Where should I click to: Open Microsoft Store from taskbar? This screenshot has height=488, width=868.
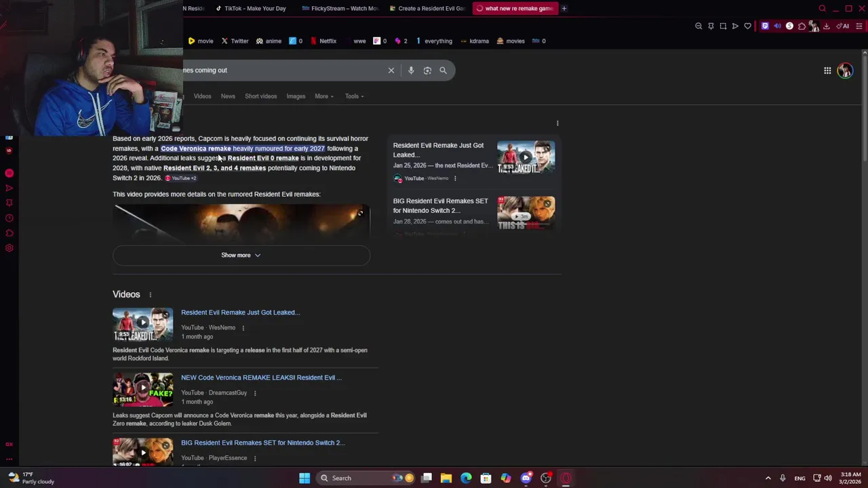(x=486, y=479)
